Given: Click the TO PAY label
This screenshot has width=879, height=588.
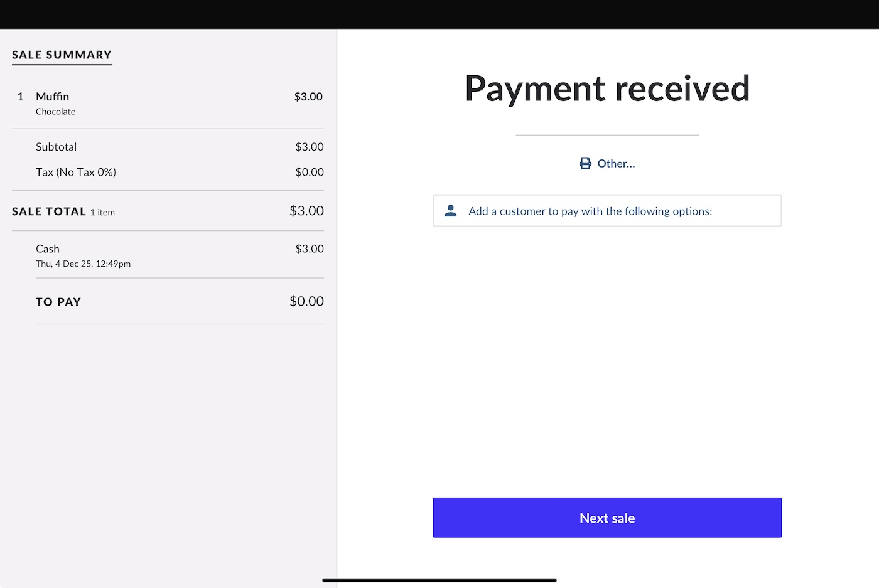Looking at the screenshot, I should pyautogui.click(x=58, y=302).
